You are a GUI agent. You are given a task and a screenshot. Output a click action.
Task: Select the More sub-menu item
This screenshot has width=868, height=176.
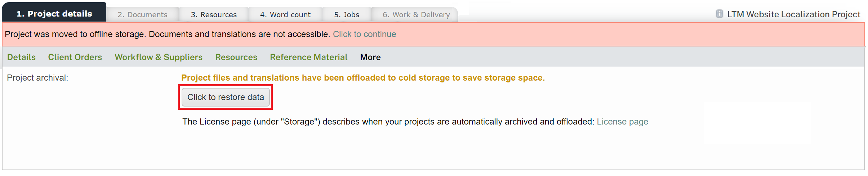tap(370, 57)
